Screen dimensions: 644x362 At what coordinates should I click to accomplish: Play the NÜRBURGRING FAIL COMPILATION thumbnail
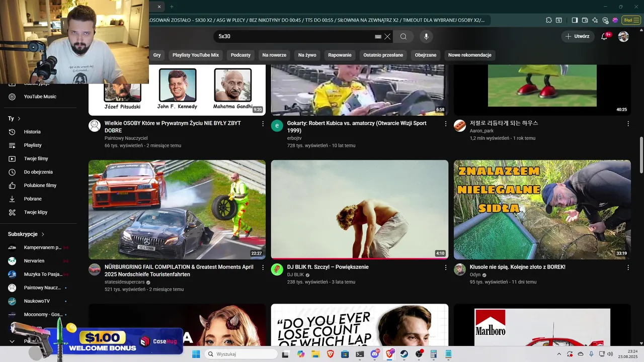177,210
